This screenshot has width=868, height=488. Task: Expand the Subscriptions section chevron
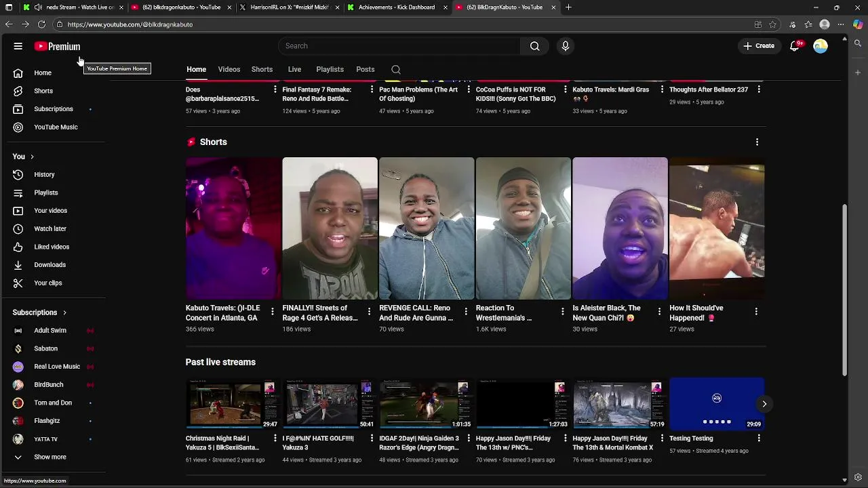[64, 312]
